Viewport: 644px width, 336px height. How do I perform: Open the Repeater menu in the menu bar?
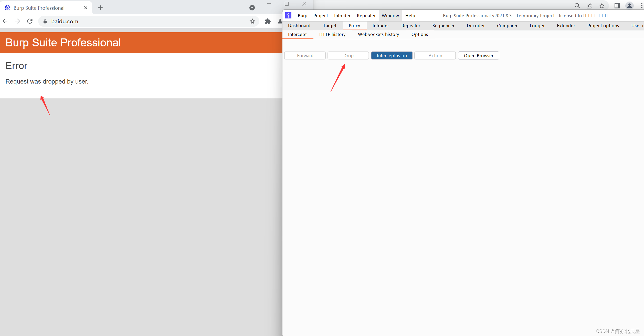[x=366, y=16]
